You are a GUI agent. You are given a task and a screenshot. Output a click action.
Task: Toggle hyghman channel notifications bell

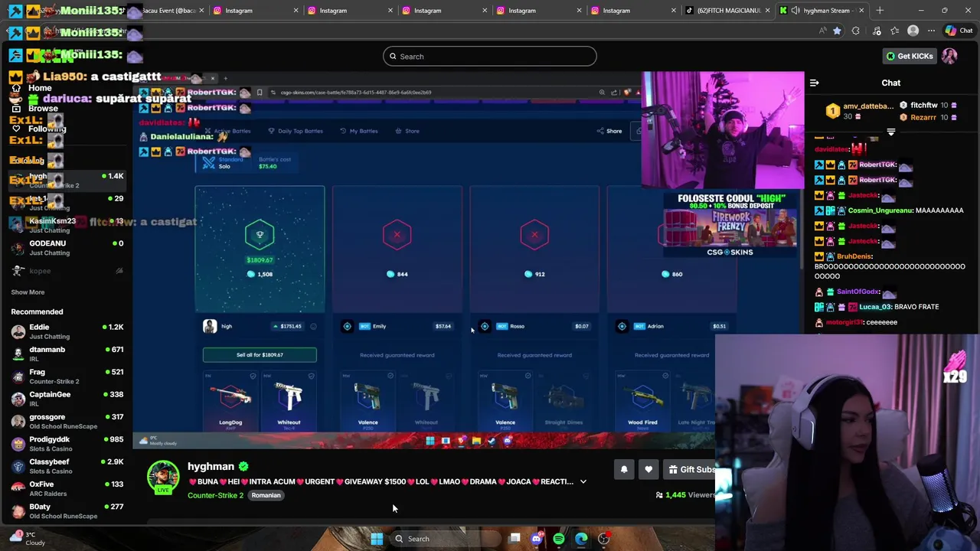click(624, 470)
